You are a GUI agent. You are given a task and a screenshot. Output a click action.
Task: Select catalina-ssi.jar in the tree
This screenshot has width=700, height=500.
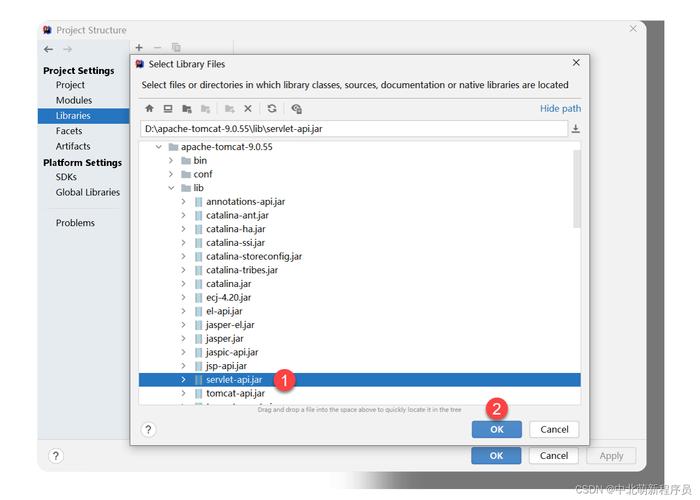(235, 243)
